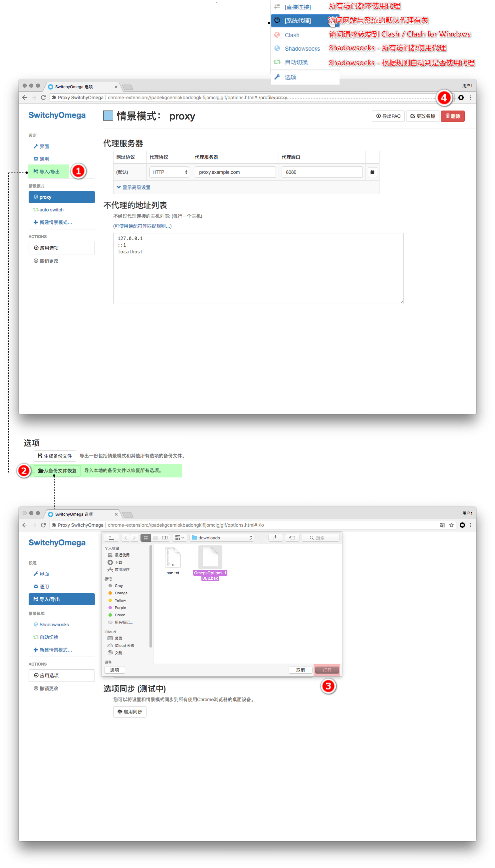Select the pac.txt file
This screenshot has height=868, width=495.
point(173,561)
